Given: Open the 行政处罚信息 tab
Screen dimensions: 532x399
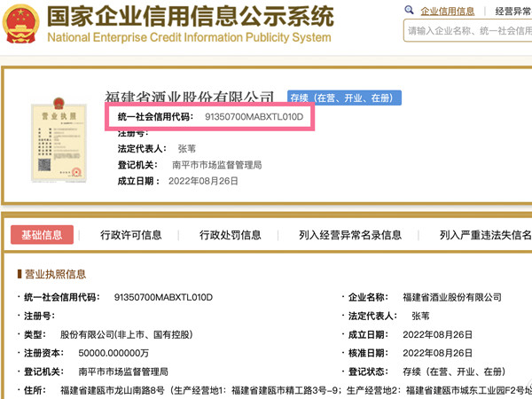Looking at the screenshot, I should (230, 235).
